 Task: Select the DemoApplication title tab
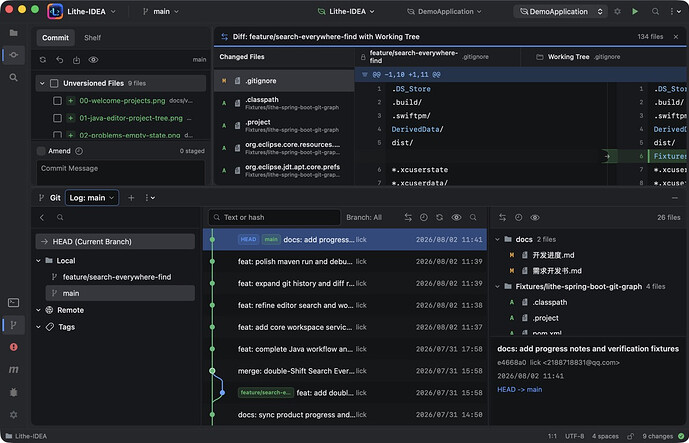(444, 11)
